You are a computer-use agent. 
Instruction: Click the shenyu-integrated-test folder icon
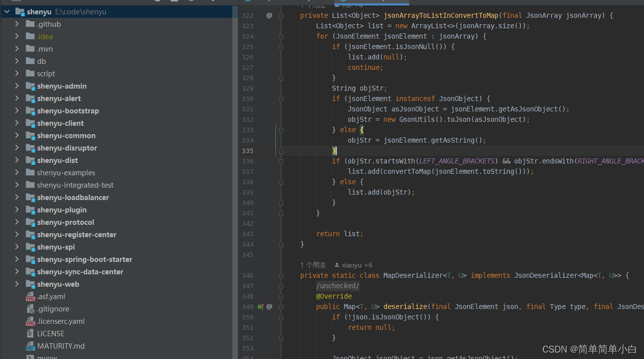coord(30,185)
